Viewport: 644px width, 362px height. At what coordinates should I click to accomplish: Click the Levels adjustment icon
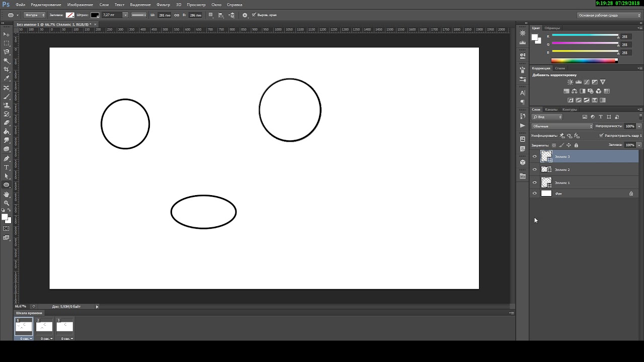pos(579,82)
